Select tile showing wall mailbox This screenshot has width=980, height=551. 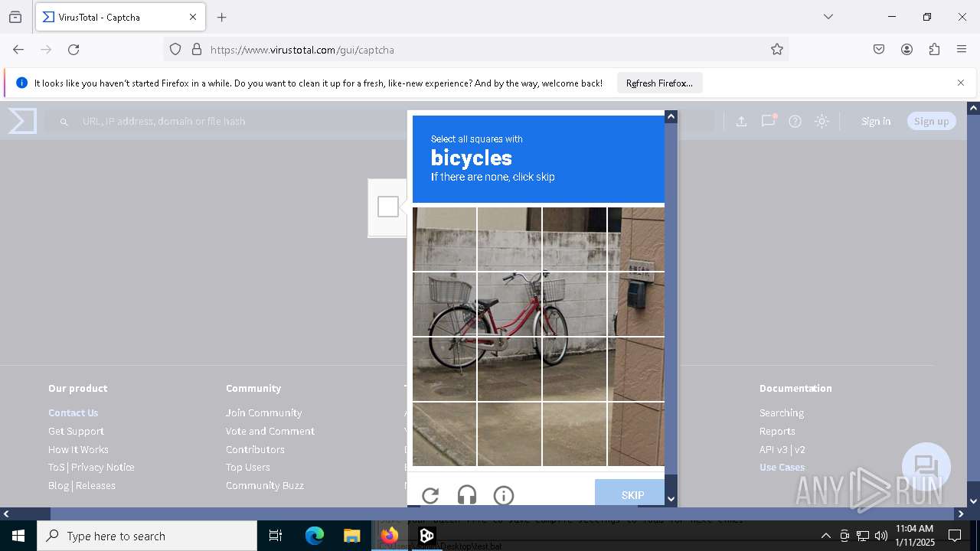636,305
